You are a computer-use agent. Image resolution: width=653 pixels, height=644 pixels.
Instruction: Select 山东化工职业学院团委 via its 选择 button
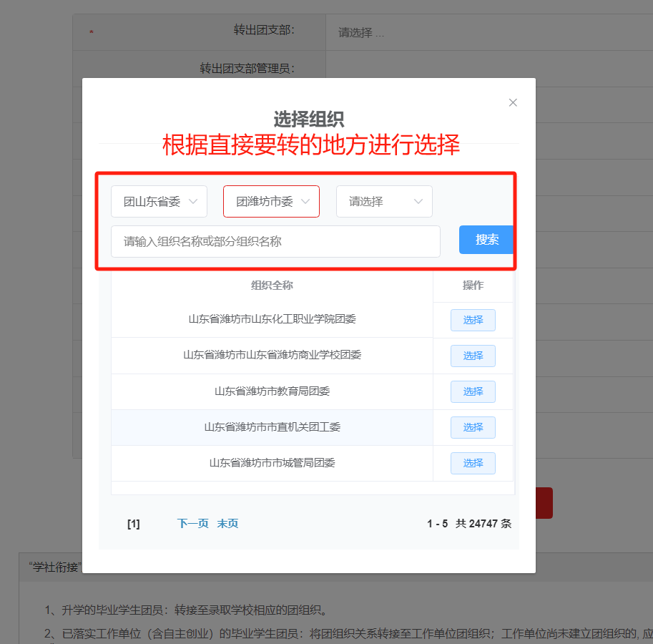tap(473, 321)
